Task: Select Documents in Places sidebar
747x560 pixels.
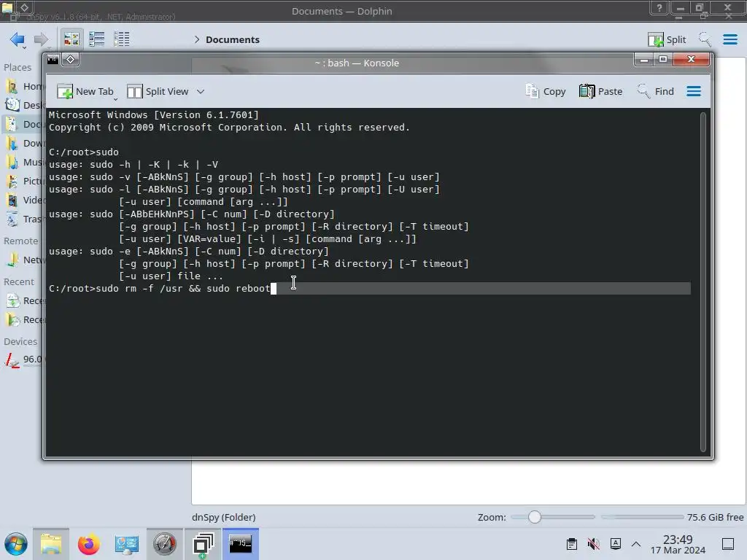Action: [24, 124]
